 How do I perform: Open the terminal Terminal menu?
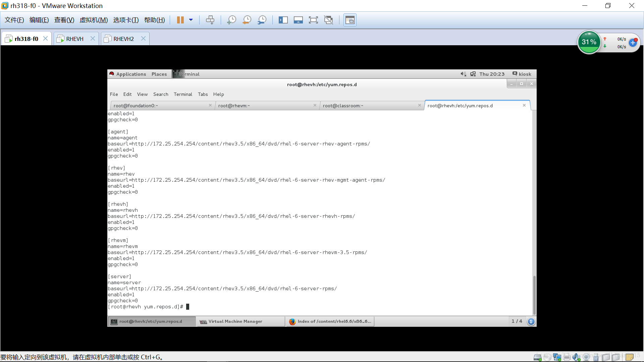pyautogui.click(x=183, y=94)
